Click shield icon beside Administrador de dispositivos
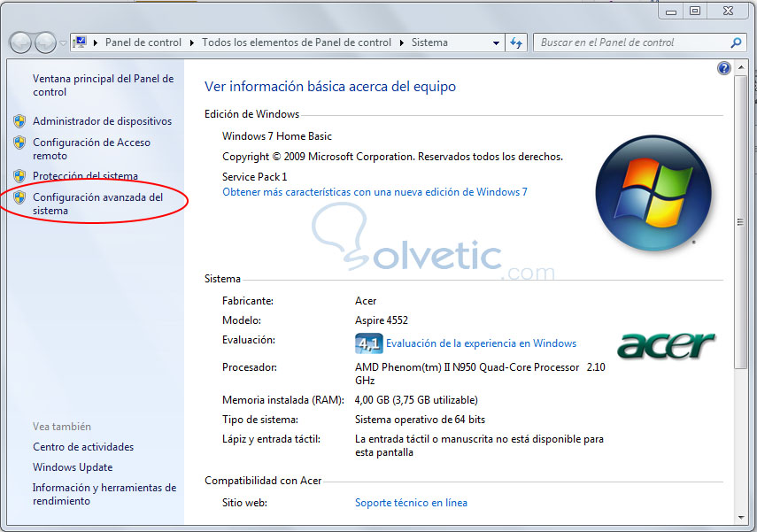 [19, 120]
